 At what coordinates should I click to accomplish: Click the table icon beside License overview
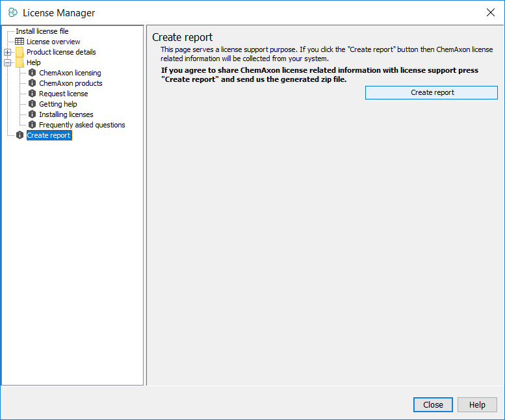tap(19, 42)
